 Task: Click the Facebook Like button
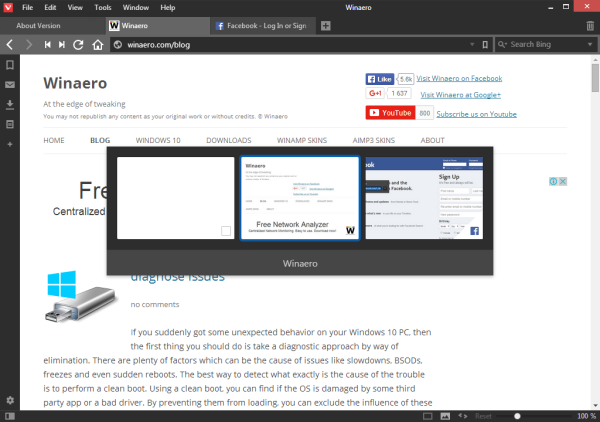pos(380,79)
